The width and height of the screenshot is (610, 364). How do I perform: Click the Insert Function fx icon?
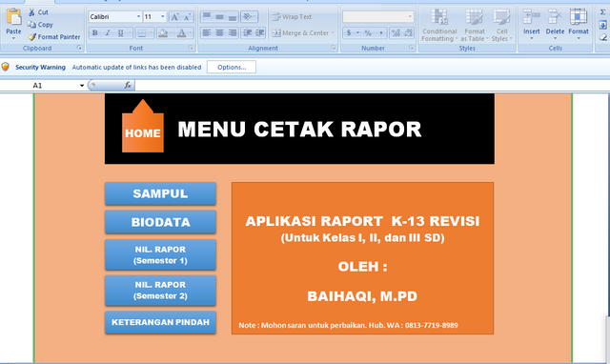coord(128,85)
